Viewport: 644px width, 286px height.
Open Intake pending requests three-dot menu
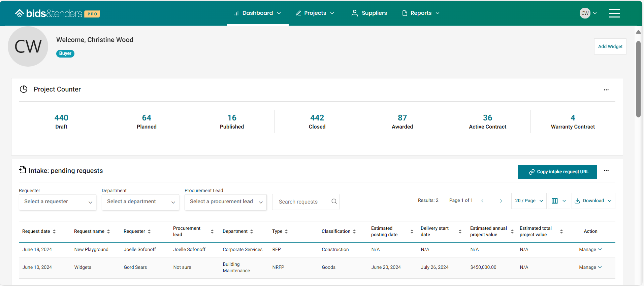click(x=606, y=171)
